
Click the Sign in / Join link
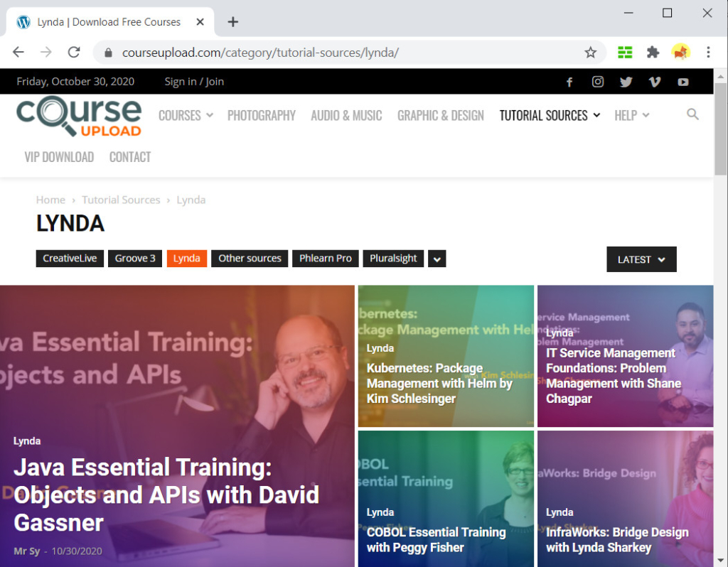coord(194,82)
